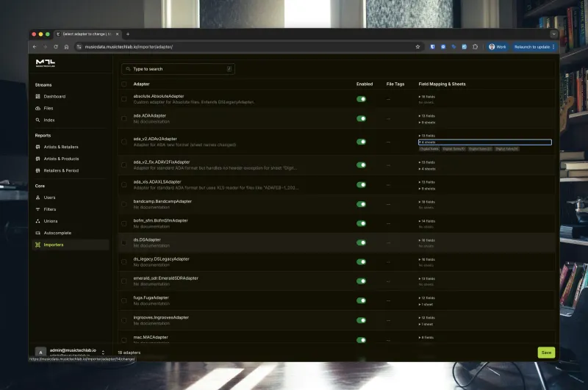Click Relaunch to update button
The width and height of the screenshot is (588, 390).
tap(534, 47)
